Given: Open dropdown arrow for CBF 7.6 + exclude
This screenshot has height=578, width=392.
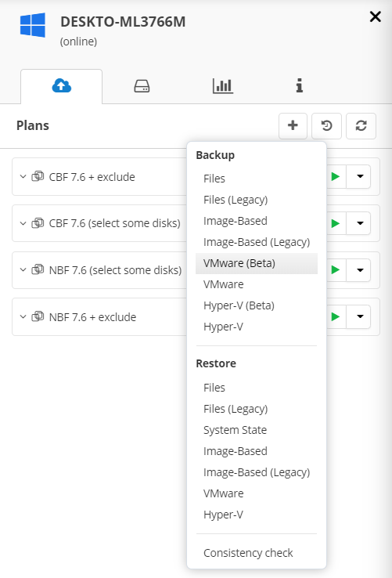Looking at the screenshot, I should (x=358, y=176).
